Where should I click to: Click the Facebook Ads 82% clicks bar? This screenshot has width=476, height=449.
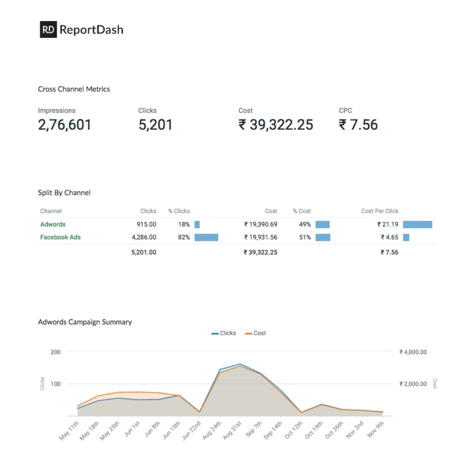(207, 237)
